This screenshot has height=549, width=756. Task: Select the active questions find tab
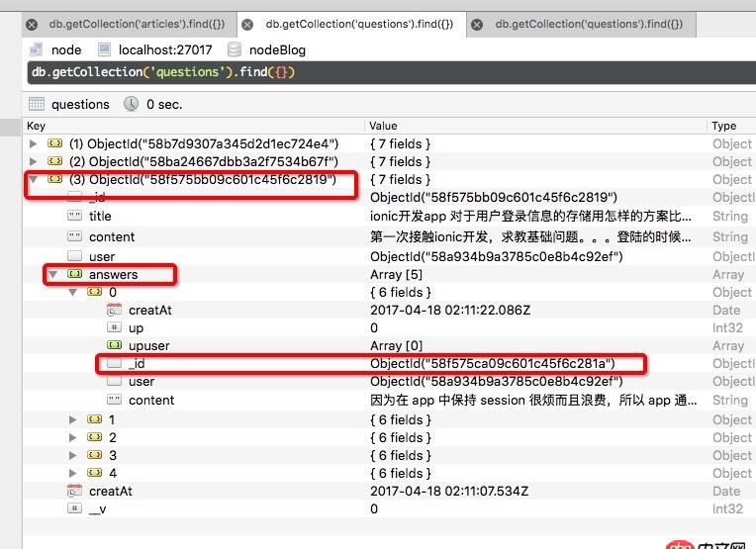[x=359, y=24]
